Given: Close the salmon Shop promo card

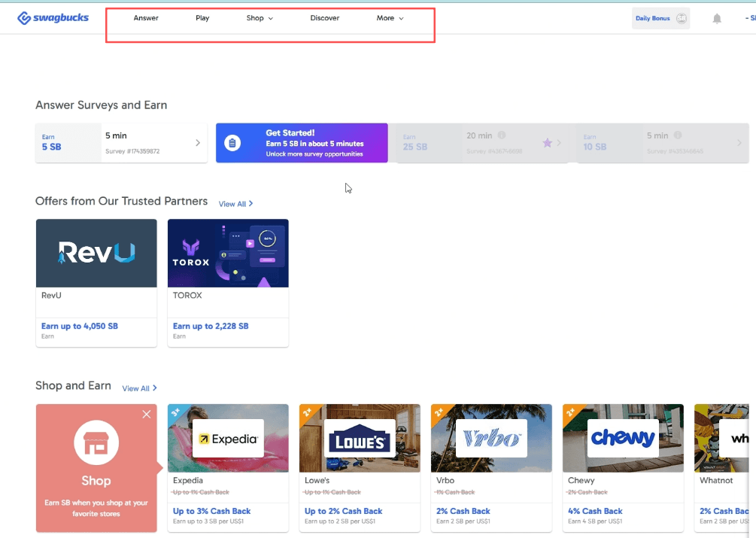Looking at the screenshot, I should coord(147,414).
